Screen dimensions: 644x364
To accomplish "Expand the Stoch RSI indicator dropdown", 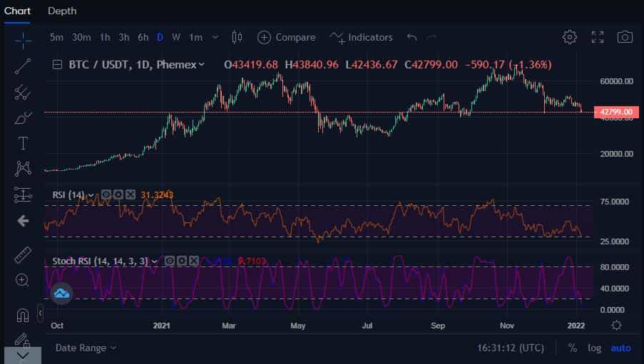I will [155, 261].
